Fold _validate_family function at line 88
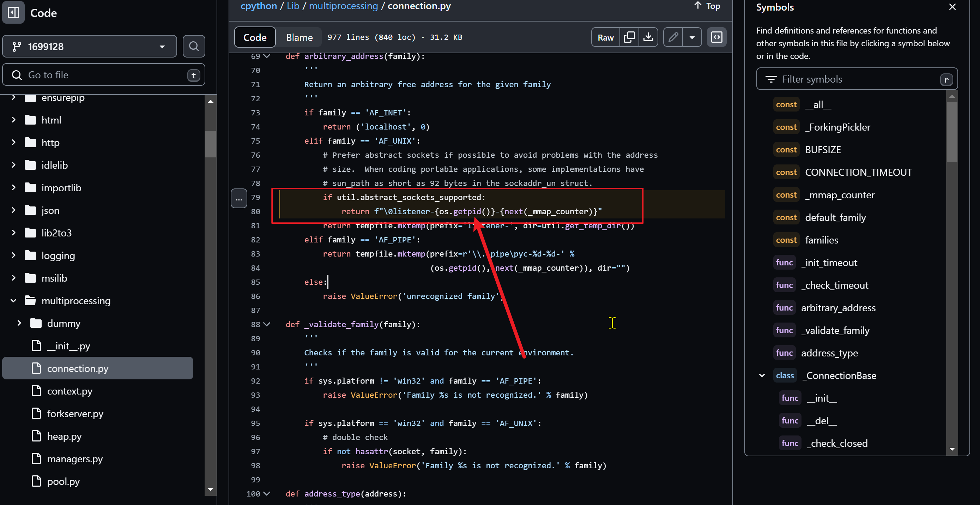This screenshot has height=505, width=980. 267,324
